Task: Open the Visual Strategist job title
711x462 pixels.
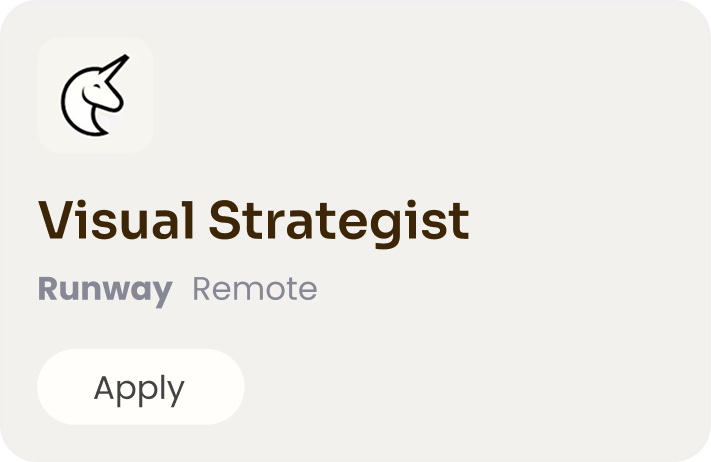Action: 253,220
